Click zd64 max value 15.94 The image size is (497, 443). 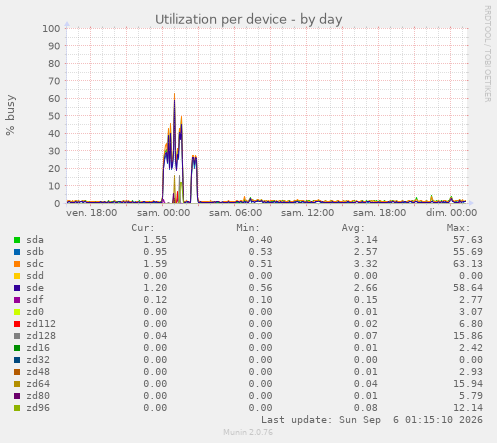coord(468,384)
